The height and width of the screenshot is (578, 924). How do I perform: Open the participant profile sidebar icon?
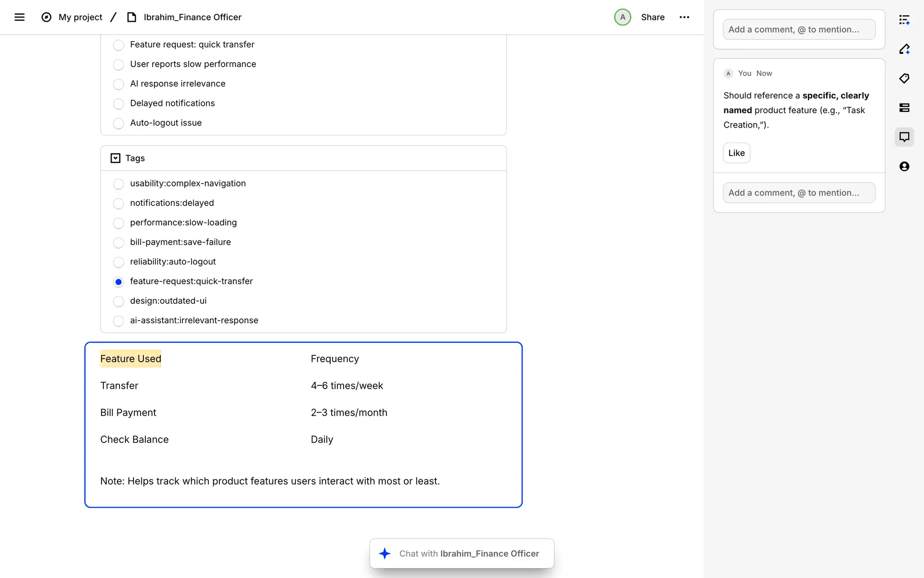[x=904, y=167]
